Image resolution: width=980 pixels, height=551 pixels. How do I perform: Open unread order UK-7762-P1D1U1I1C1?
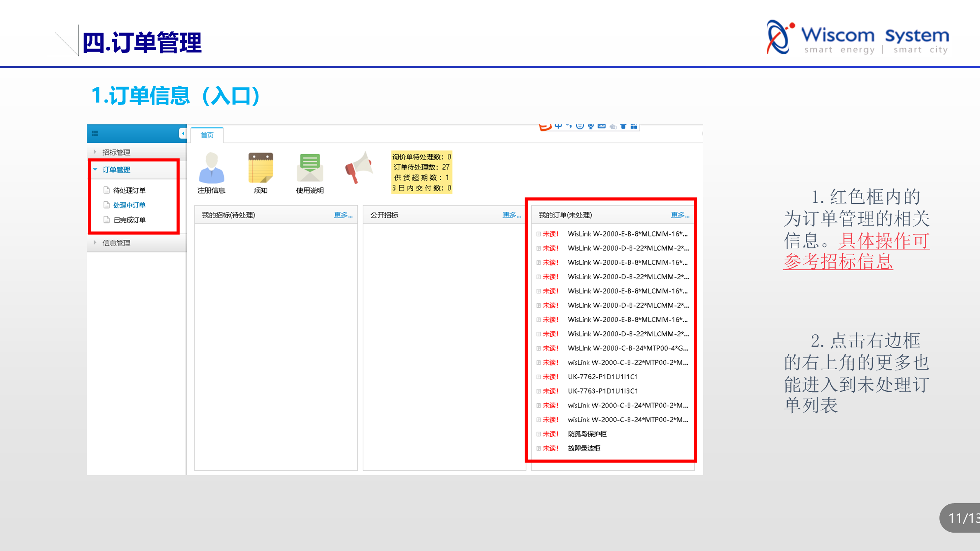click(603, 377)
